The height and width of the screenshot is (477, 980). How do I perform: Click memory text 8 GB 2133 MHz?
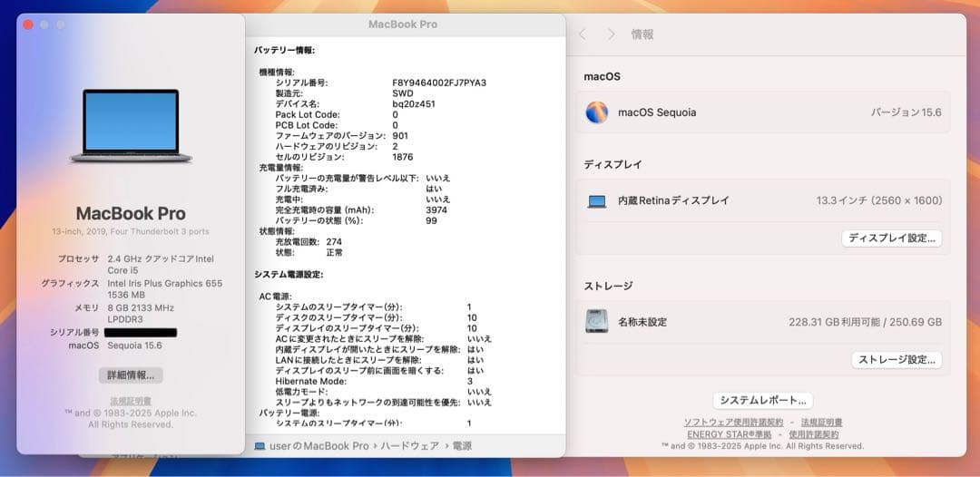pyautogui.click(x=141, y=307)
